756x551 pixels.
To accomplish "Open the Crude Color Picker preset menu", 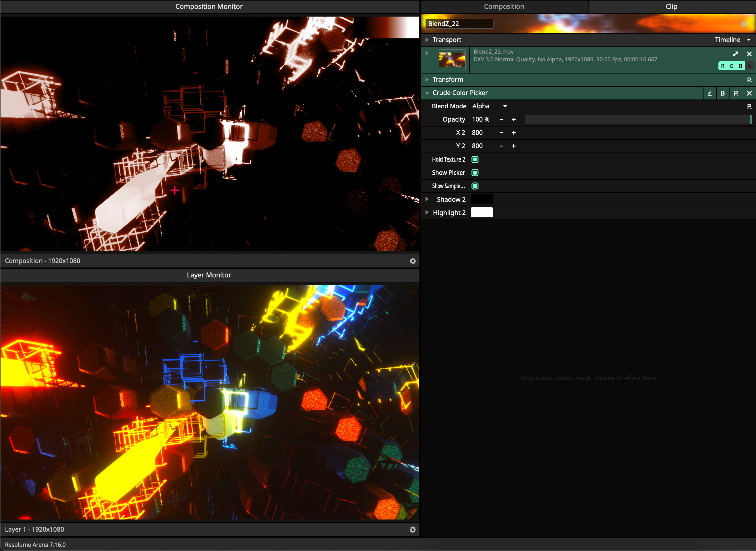I will (x=736, y=93).
